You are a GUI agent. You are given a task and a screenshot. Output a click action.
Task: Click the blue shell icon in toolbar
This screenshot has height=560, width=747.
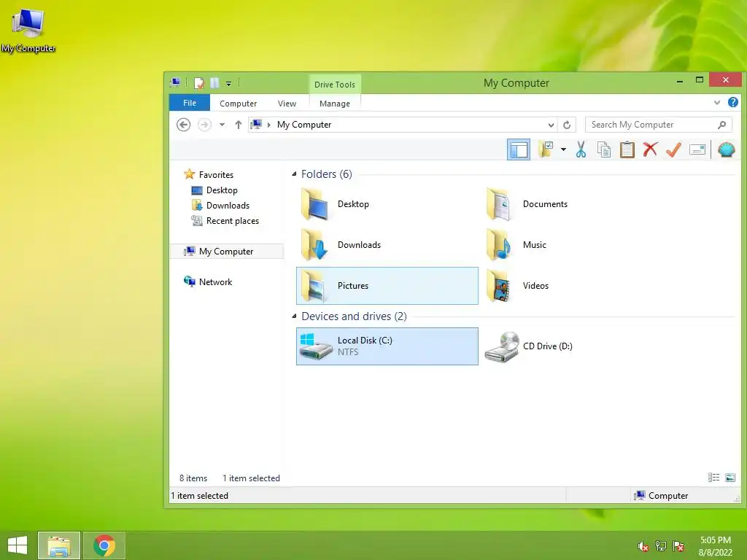726,150
